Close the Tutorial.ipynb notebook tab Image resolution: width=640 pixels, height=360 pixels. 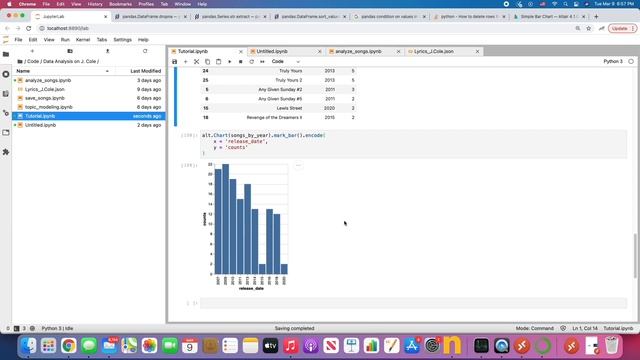point(240,51)
